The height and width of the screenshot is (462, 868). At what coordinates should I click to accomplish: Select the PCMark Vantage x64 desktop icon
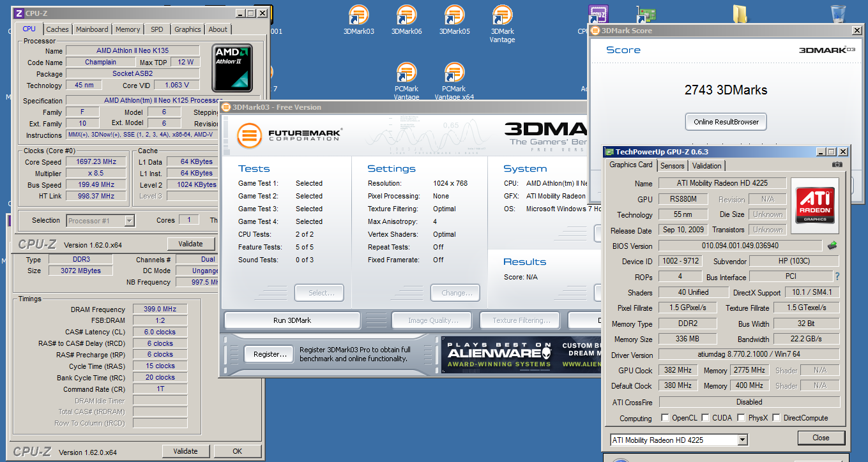(454, 81)
